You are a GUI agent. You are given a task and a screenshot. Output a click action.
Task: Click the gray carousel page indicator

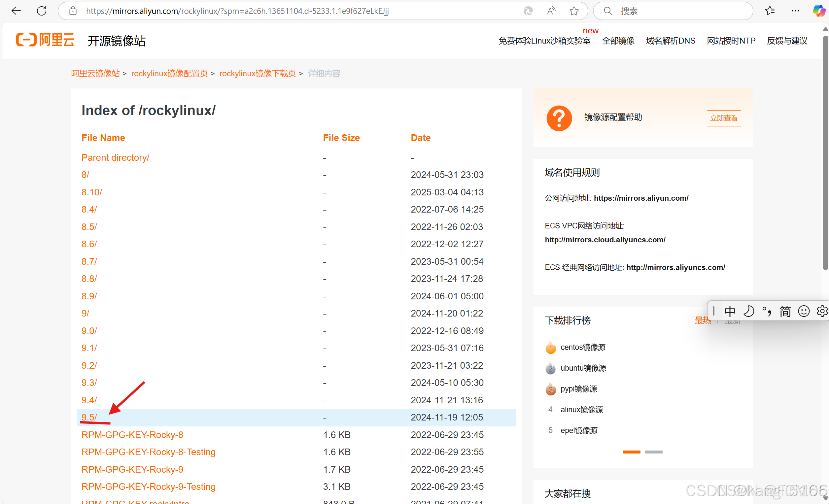(653, 452)
